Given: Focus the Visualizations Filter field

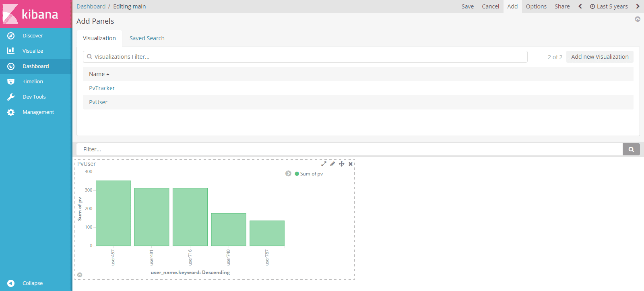Looking at the screenshot, I should coord(305,57).
